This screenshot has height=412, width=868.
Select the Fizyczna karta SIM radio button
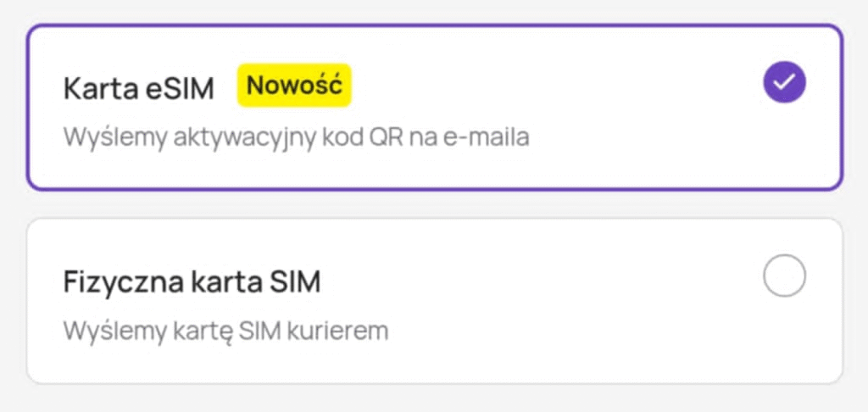tap(784, 276)
